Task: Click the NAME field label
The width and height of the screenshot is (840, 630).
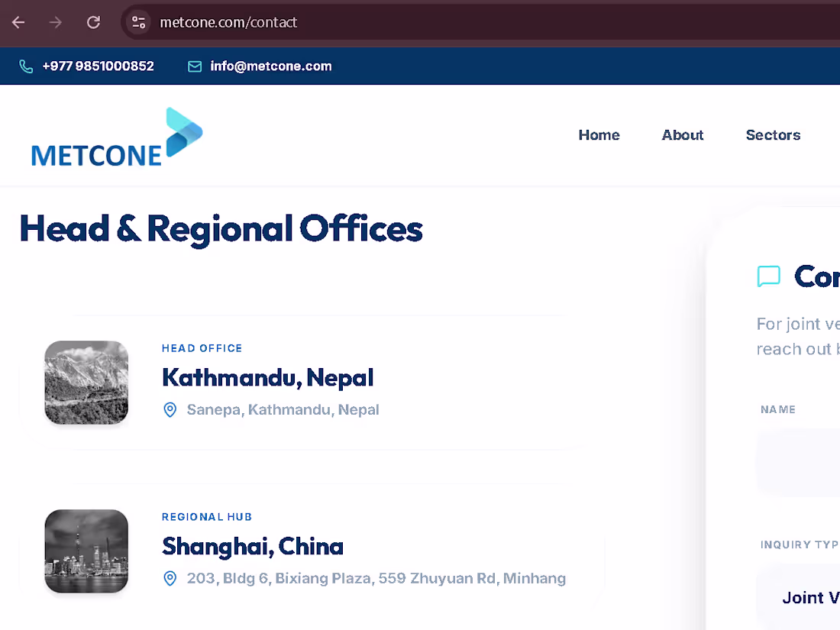Action: 778,410
